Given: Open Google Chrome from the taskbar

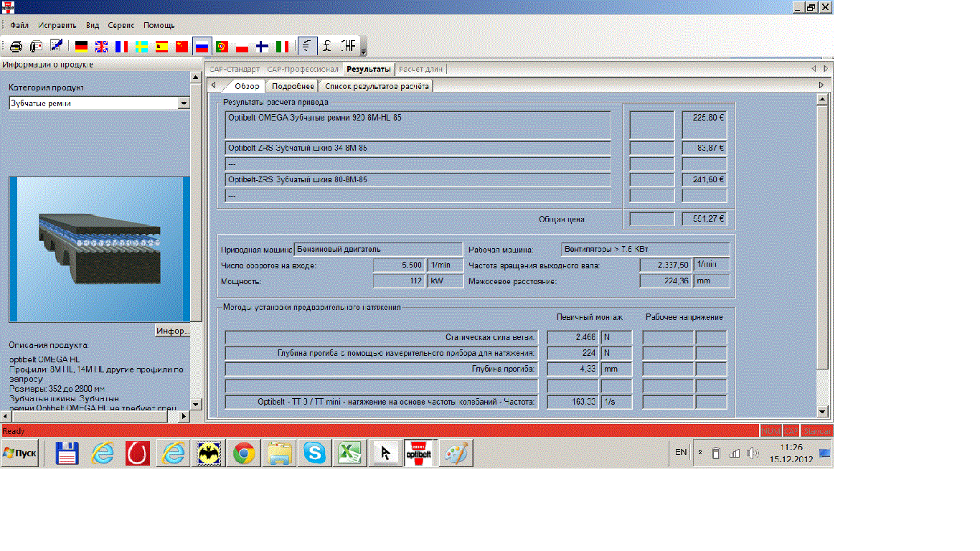Looking at the screenshot, I should 244,453.
